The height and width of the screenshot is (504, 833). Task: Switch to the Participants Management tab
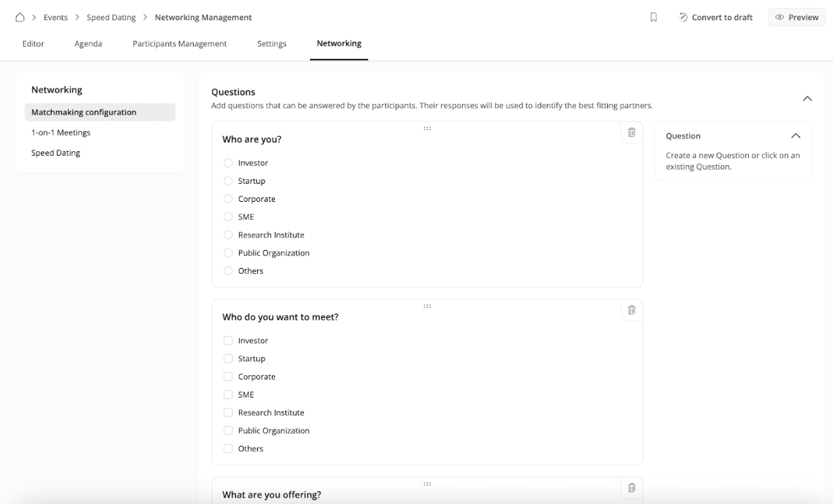(x=180, y=44)
